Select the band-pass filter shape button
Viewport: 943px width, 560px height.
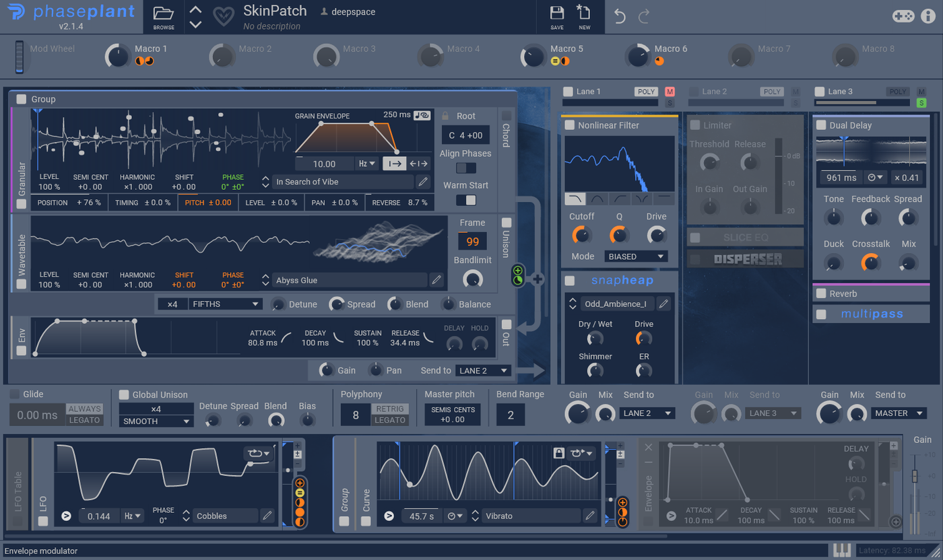click(x=597, y=199)
